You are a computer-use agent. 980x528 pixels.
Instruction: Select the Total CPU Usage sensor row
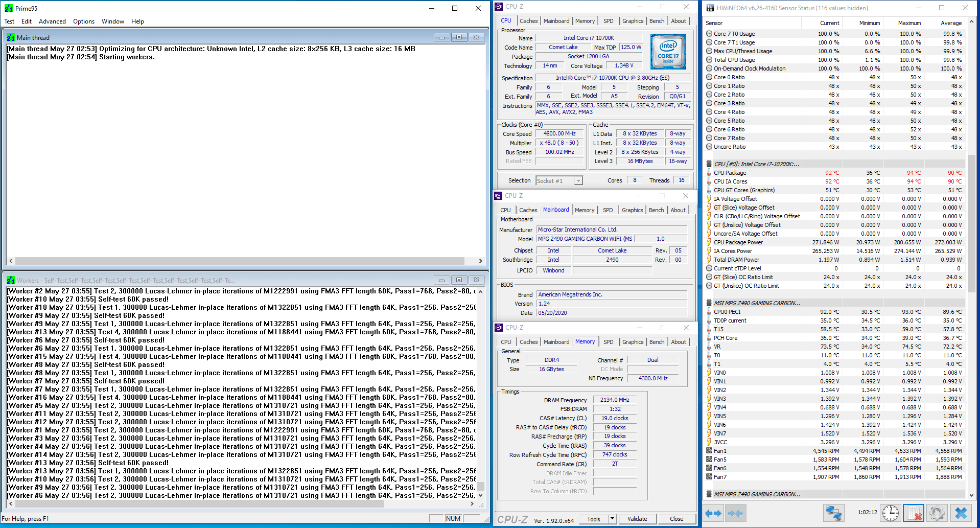(x=834, y=60)
